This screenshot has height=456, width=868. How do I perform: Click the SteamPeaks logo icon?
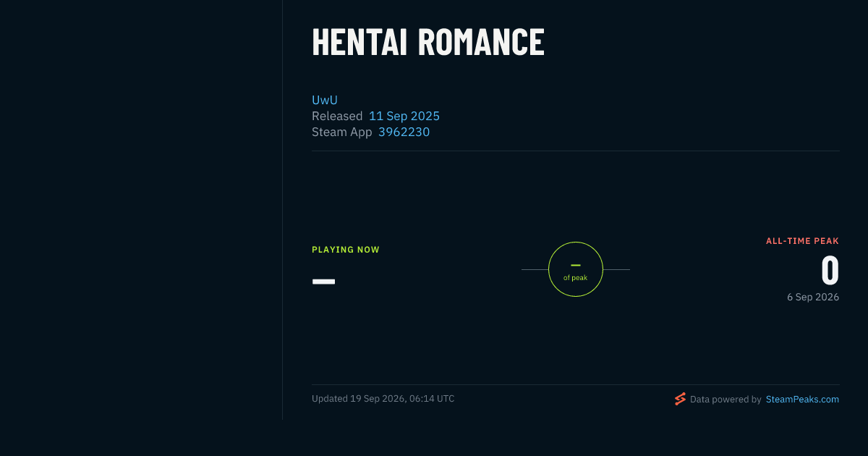(x=680, y=399)
